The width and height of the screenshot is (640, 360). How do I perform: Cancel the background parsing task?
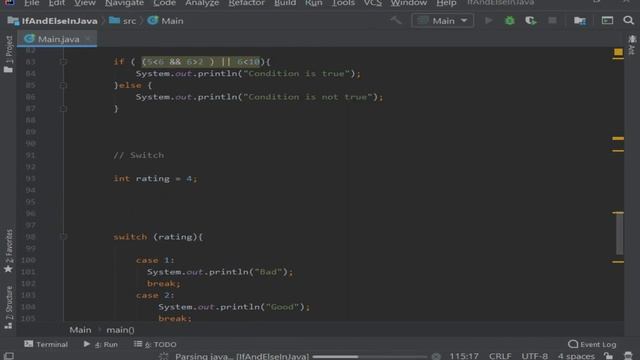click(x=436, y=356)
